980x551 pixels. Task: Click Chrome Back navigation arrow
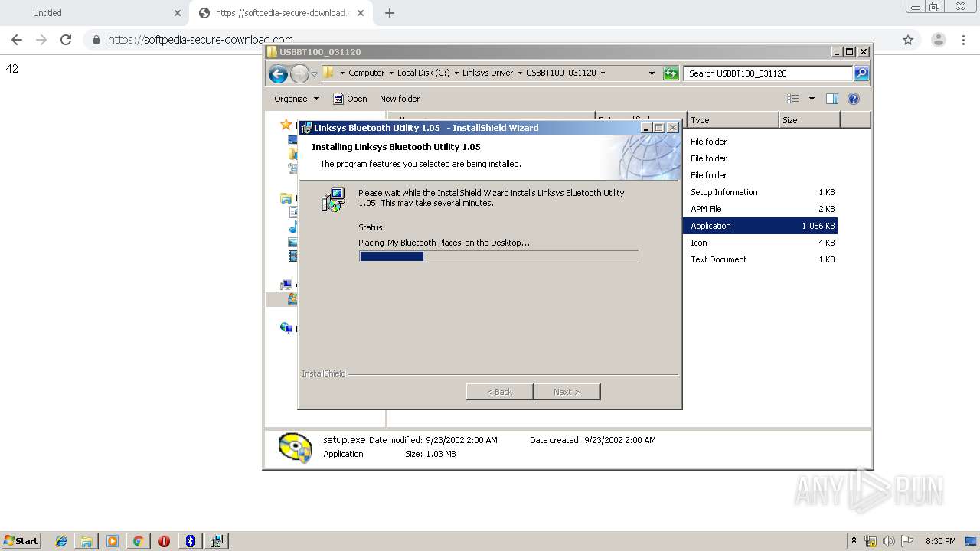[x=17, y=40]
